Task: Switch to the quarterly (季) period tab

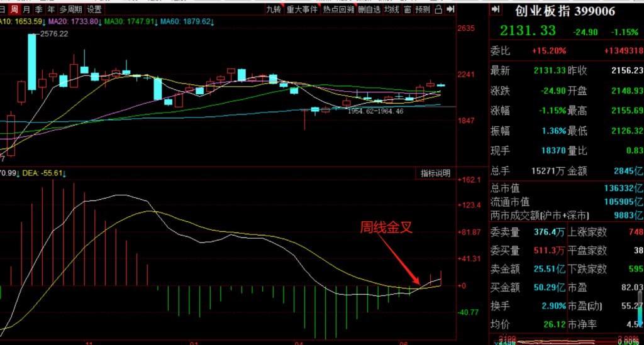Action: pyautogui.click(x=39, y=9)
